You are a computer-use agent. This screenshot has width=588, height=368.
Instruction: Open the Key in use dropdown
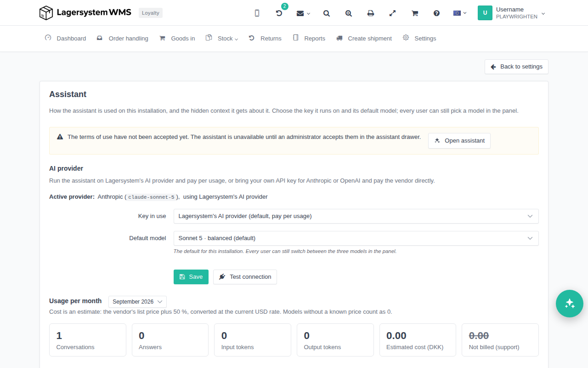356,216
